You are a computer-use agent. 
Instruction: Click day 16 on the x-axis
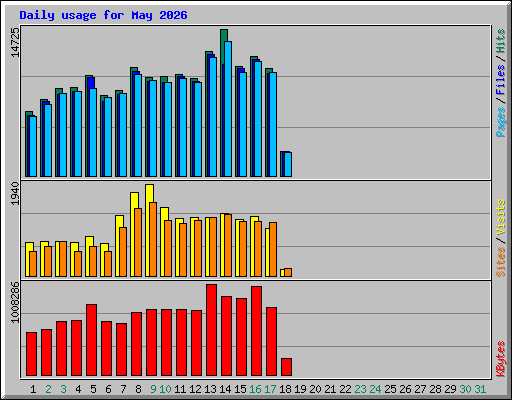click(255, 389)
